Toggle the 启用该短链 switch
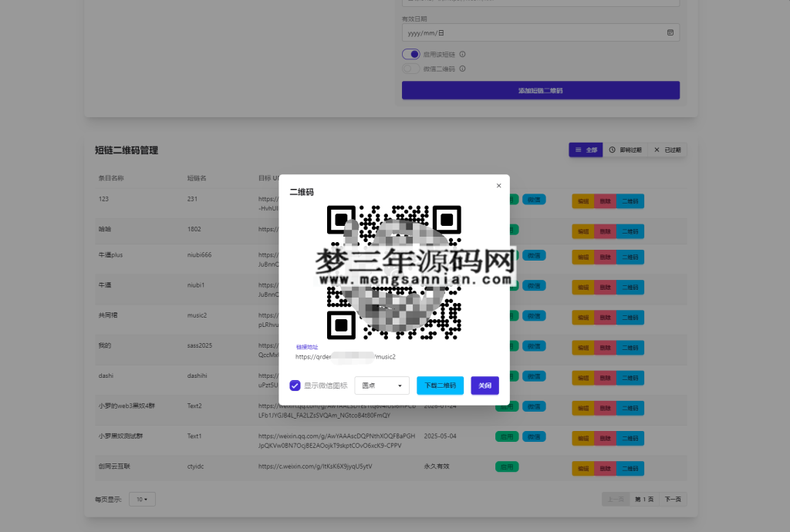 (x=410, y=55)
